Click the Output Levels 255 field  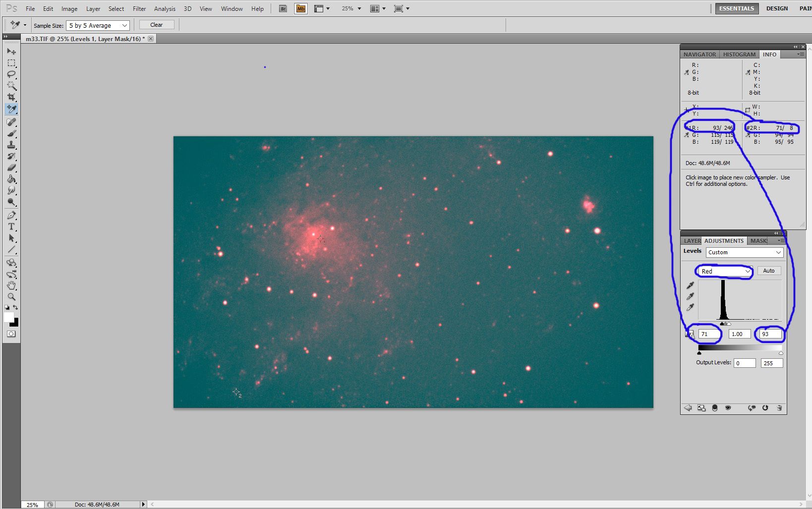tap(771, 363)
